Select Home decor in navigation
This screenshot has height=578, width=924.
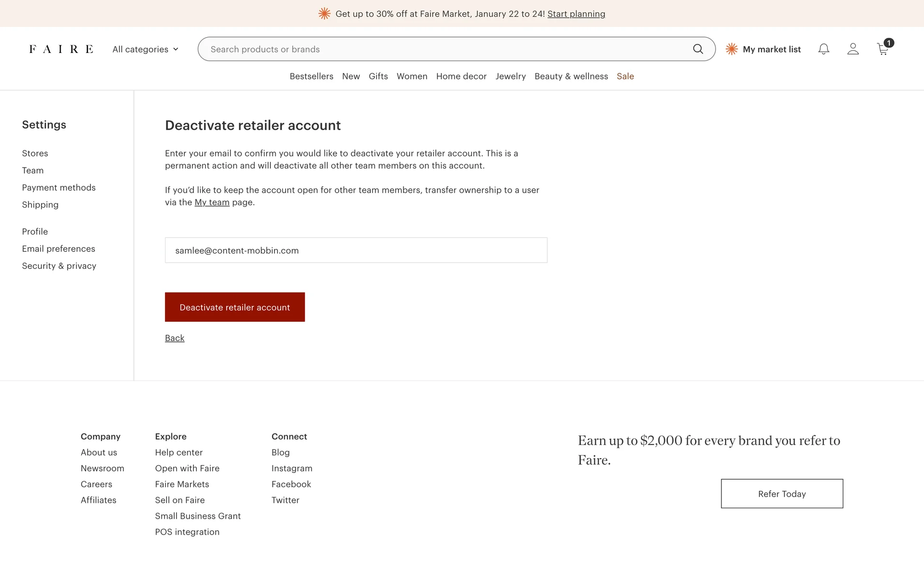(x=461, y=76)
